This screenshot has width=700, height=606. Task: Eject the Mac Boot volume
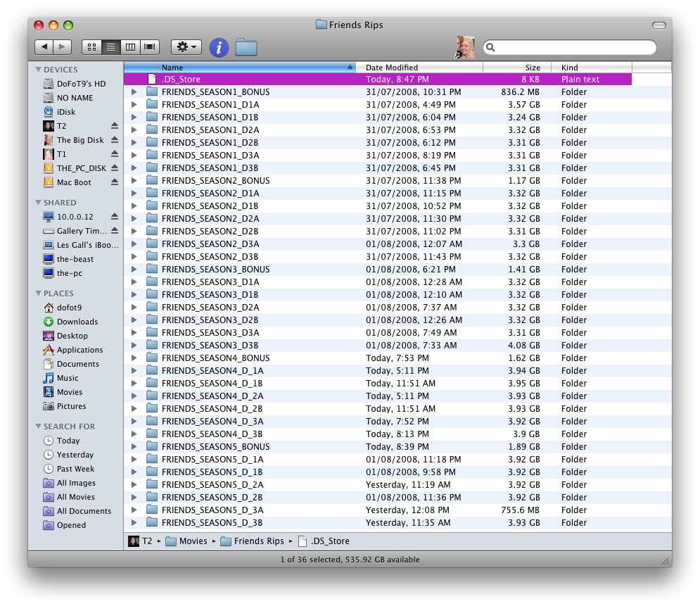[x=114, y=182]
